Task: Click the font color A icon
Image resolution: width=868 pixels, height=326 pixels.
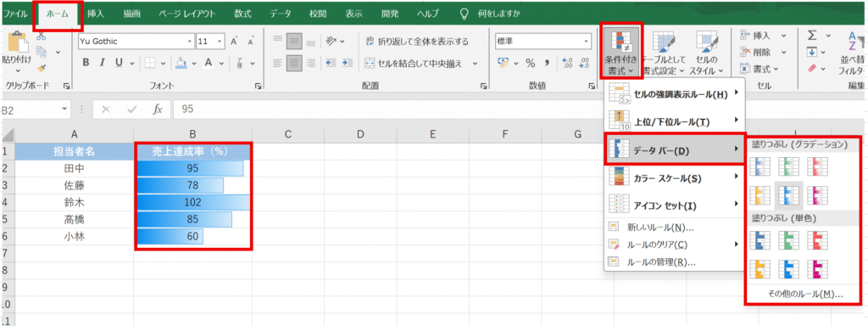Action: click(x=209, y=63)
